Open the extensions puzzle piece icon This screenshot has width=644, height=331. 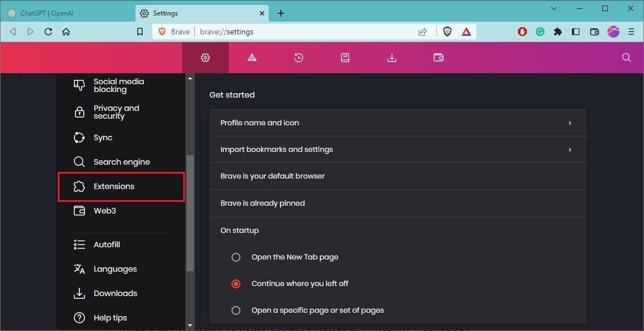coord(557,32)
